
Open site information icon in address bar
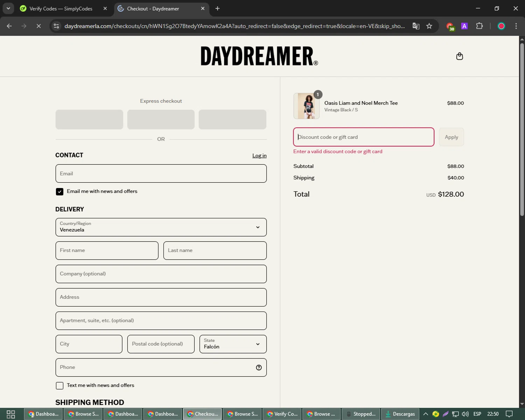pyautogui.click(x=56, y=26)
